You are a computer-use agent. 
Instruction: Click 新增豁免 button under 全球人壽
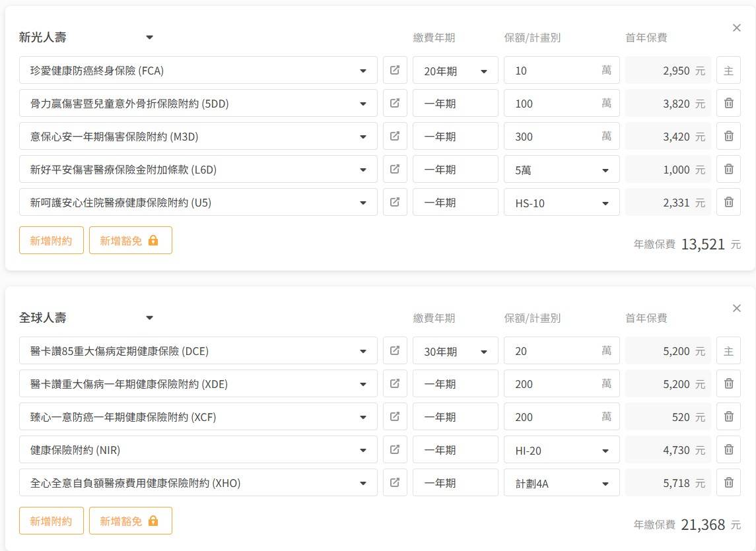(130, 521)
